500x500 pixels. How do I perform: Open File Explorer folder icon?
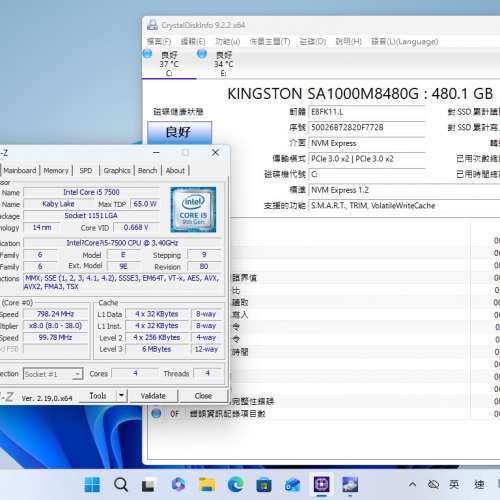coord(207,484)
